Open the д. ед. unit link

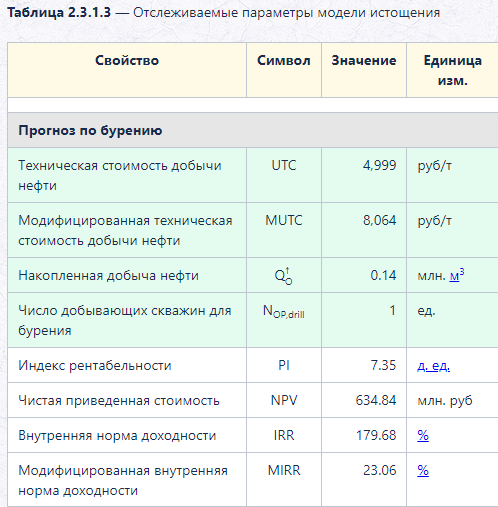433,366
